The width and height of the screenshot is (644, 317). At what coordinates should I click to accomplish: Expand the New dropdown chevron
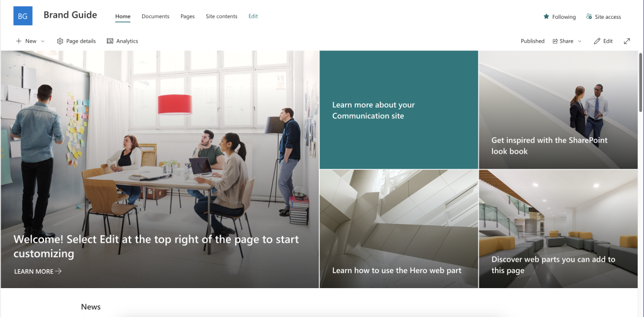click(x=42, y=41)
